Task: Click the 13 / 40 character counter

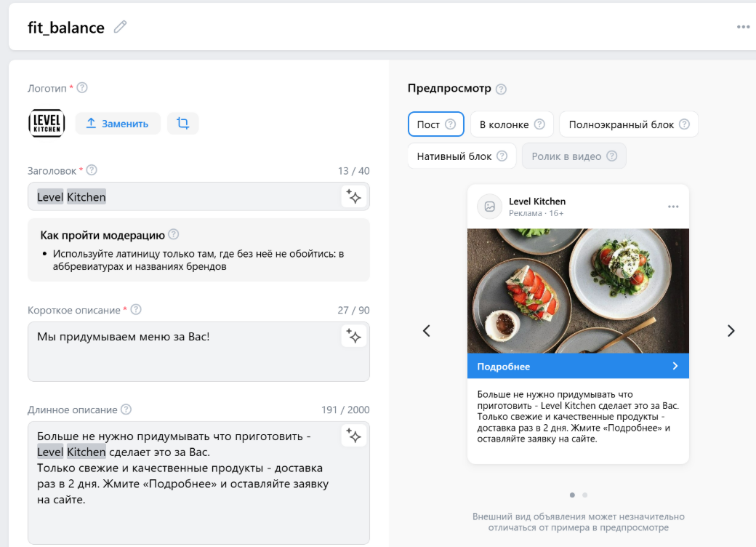Action: pyautogui.click(x=353, y=171)
